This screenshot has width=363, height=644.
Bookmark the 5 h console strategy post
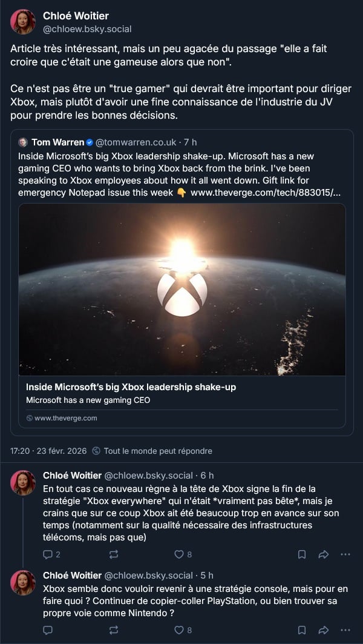301,630
